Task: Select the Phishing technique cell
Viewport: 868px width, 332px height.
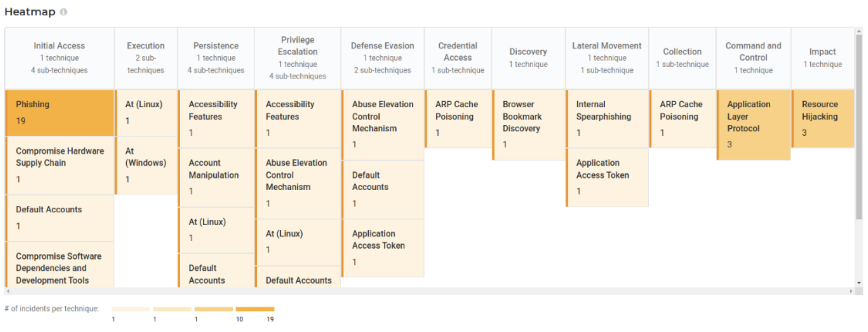Action: pyautogui.click(x=60, y=113)
